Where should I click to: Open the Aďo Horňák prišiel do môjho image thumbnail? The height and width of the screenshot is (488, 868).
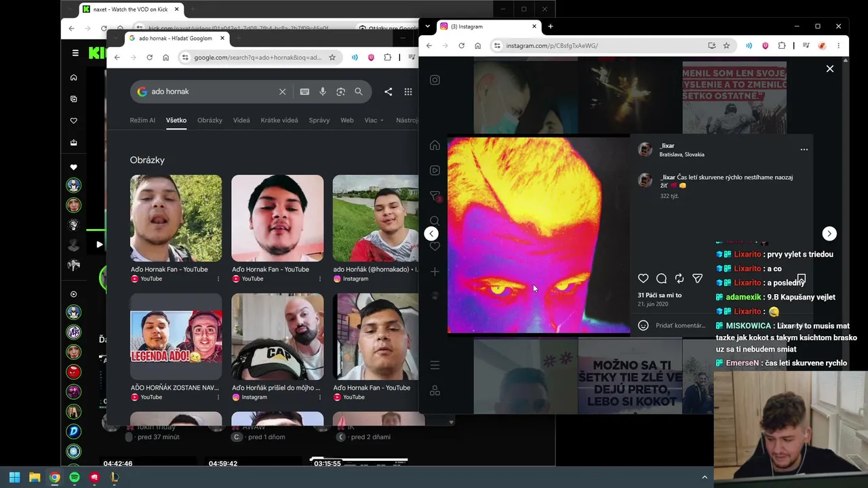pos(277,337)
